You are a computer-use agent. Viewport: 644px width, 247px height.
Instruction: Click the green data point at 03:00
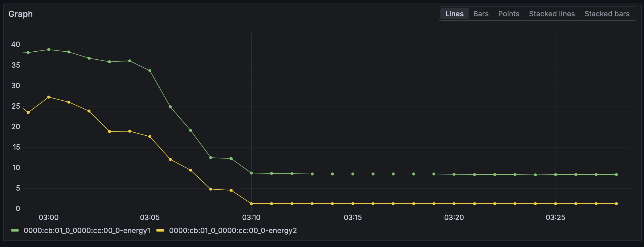[x=49, y=50]
